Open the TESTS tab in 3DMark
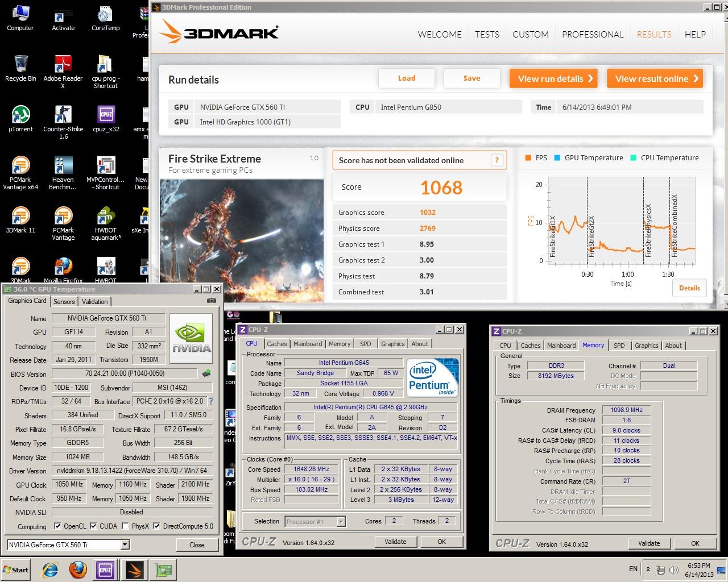 (487, 34)
